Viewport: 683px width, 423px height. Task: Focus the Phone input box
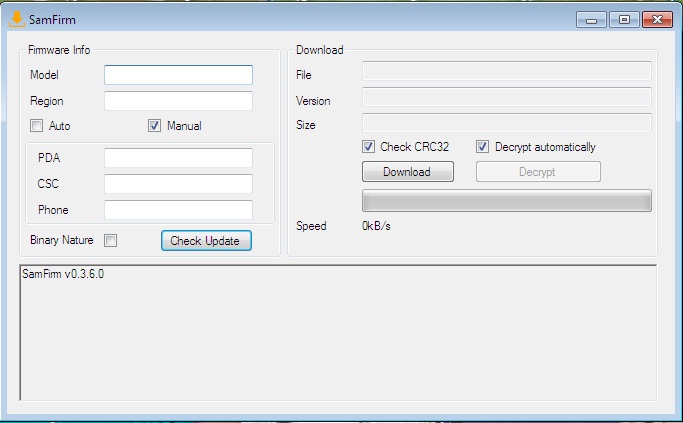(178, 210)
